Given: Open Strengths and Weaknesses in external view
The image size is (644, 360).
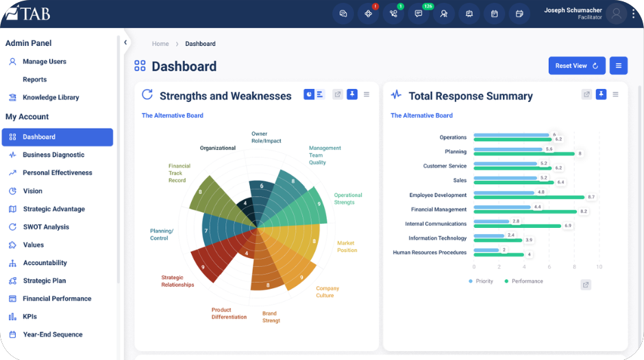Looking at the screenshot, I should click(x=338, y=94).
